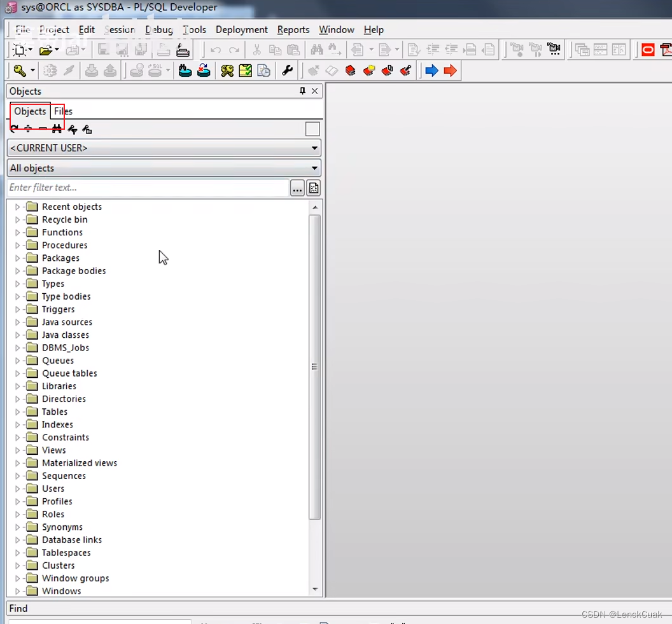Select the DBMS_Jobs folder
This screenshot has height=624, width=672.
(x=65, y=348)
